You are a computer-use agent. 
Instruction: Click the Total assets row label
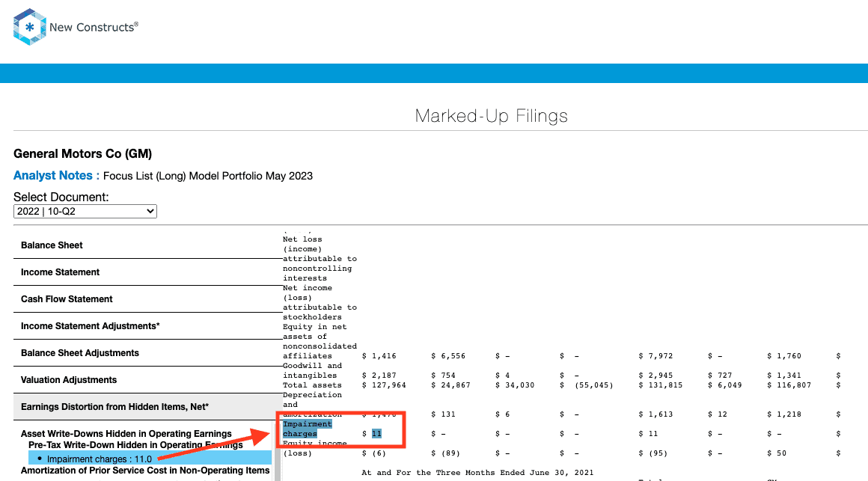[312, 385]
